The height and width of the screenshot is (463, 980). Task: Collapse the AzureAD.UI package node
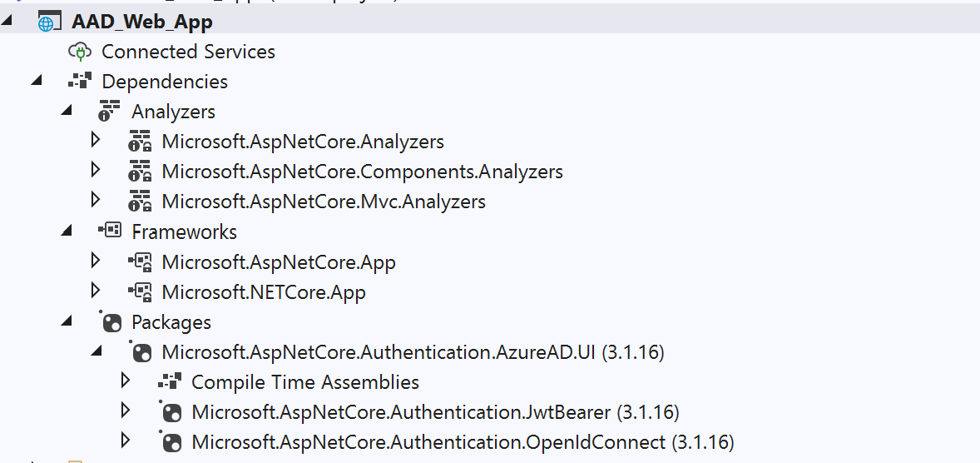point(97,351)
